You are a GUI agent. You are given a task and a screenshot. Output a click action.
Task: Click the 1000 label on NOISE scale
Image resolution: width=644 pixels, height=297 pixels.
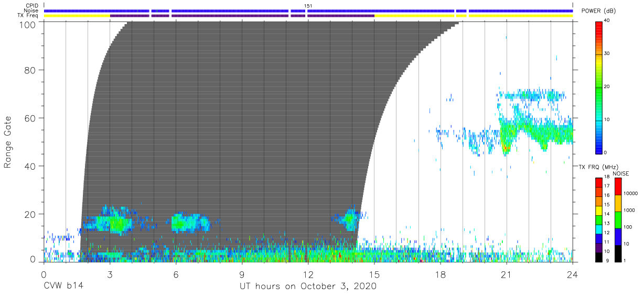point(629,211)
